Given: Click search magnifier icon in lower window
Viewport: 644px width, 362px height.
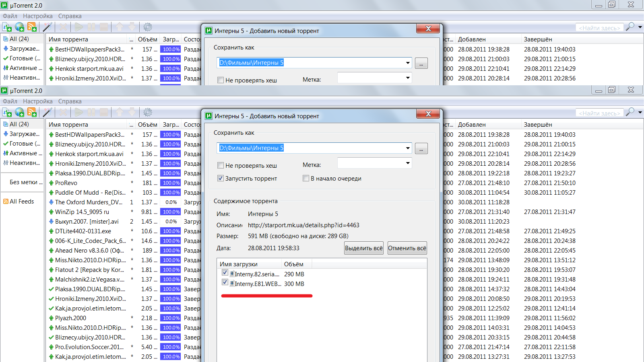Looking at the screenshot, I should click(630, 112).
